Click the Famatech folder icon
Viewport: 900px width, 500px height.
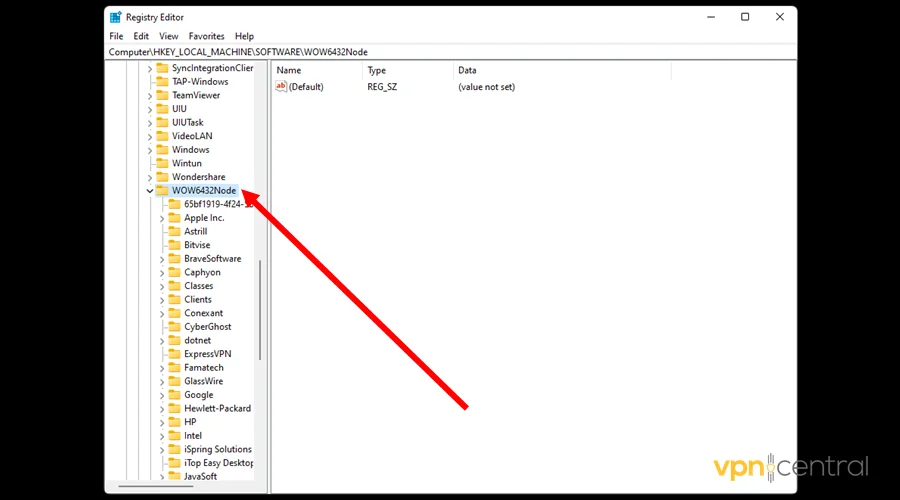pyautogui.click(x=174, y=367)
